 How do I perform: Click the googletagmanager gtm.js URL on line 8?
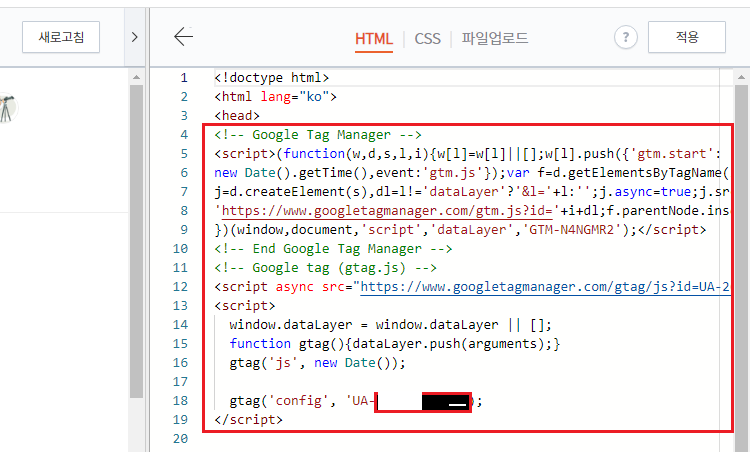coord(387,210)
